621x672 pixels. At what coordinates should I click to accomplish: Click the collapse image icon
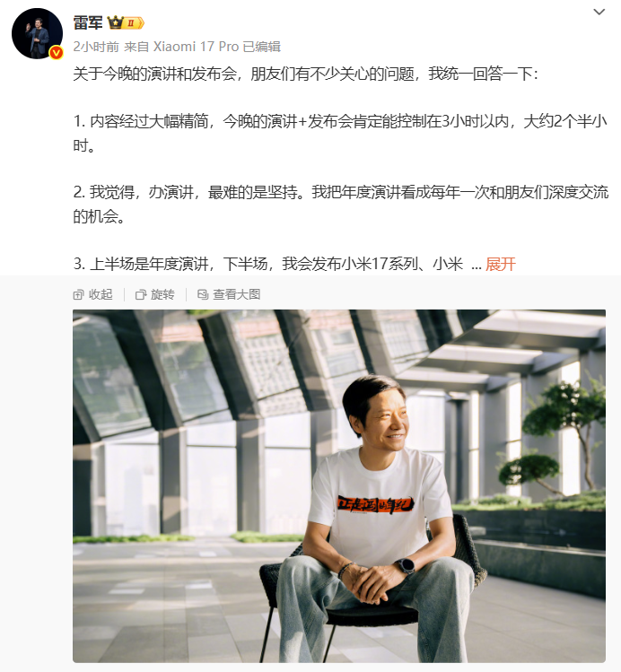click(78, 295)
